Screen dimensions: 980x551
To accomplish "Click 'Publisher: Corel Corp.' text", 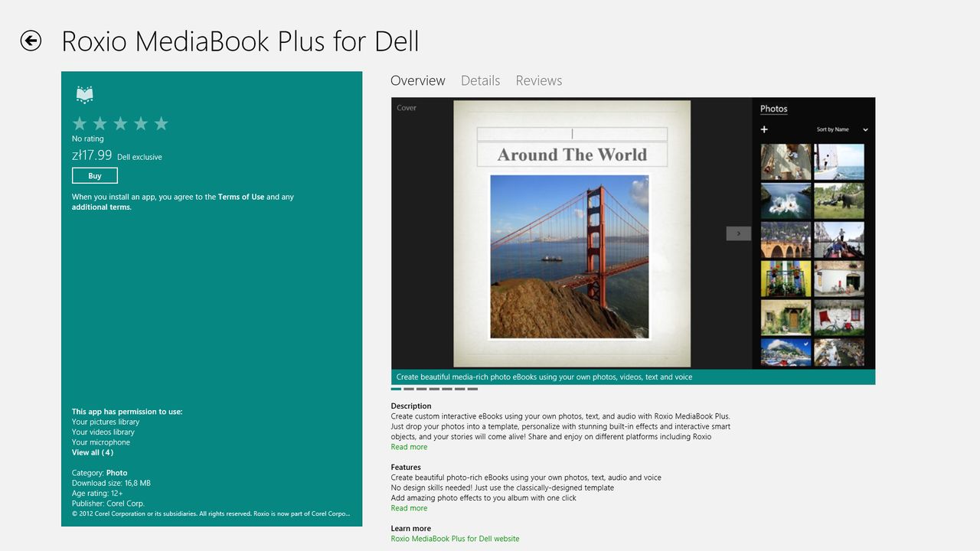I will (108, 504).
